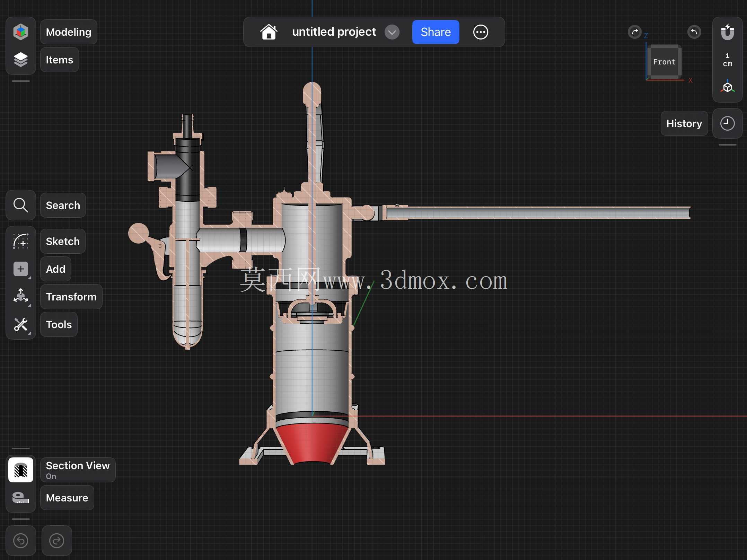747x560 pixels.
Task: Click the redo arrow button
Action: click(57, 541)
